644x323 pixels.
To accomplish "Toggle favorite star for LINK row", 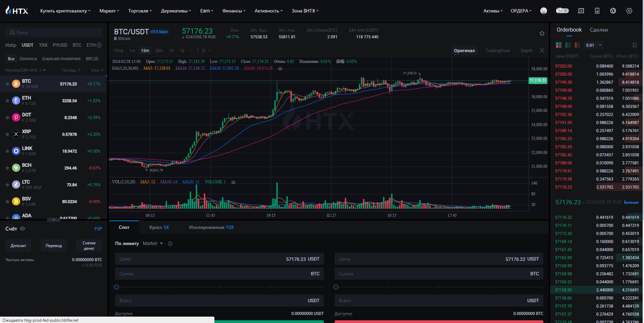I will point(7,151).
